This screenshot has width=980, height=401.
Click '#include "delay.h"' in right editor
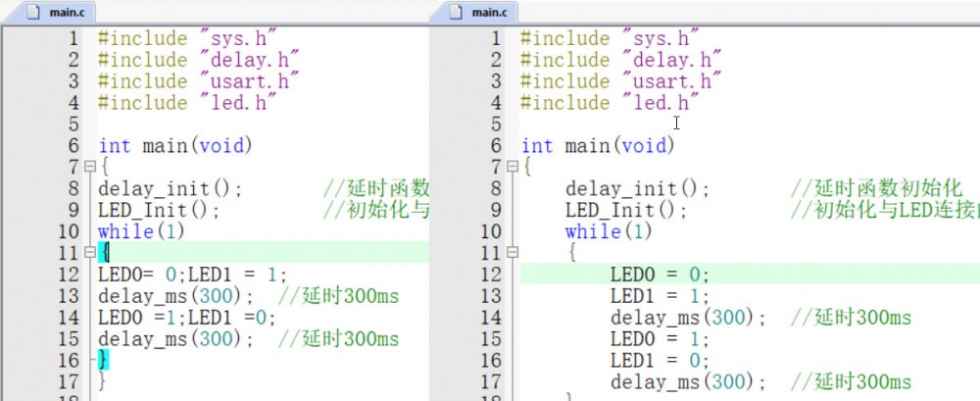[x=620, y=60]
